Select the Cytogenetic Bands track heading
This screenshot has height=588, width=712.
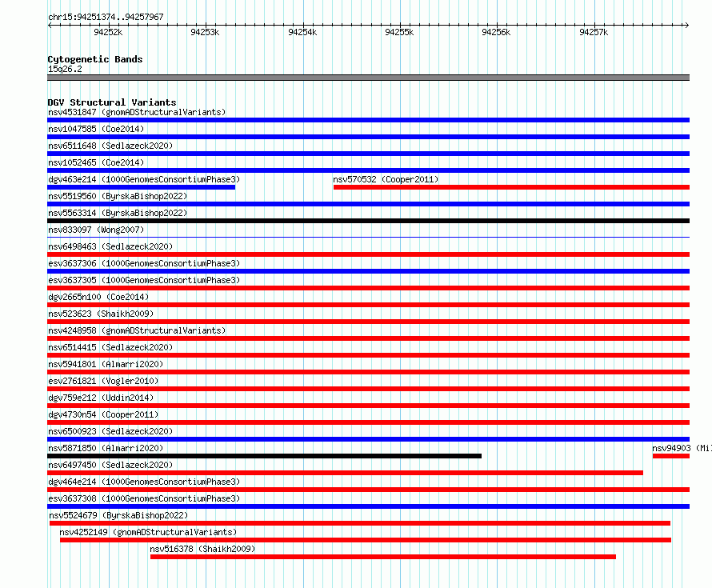click(95, 59)
